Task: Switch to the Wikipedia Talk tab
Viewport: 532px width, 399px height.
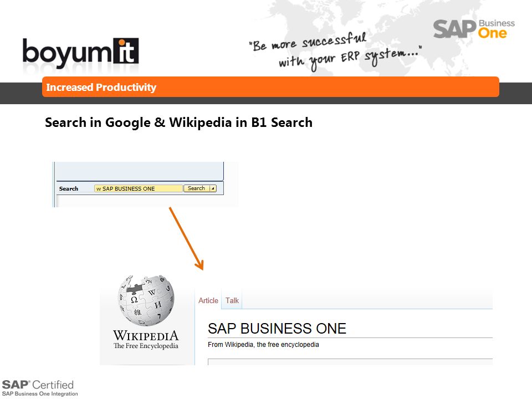Action: pos(232,300)
